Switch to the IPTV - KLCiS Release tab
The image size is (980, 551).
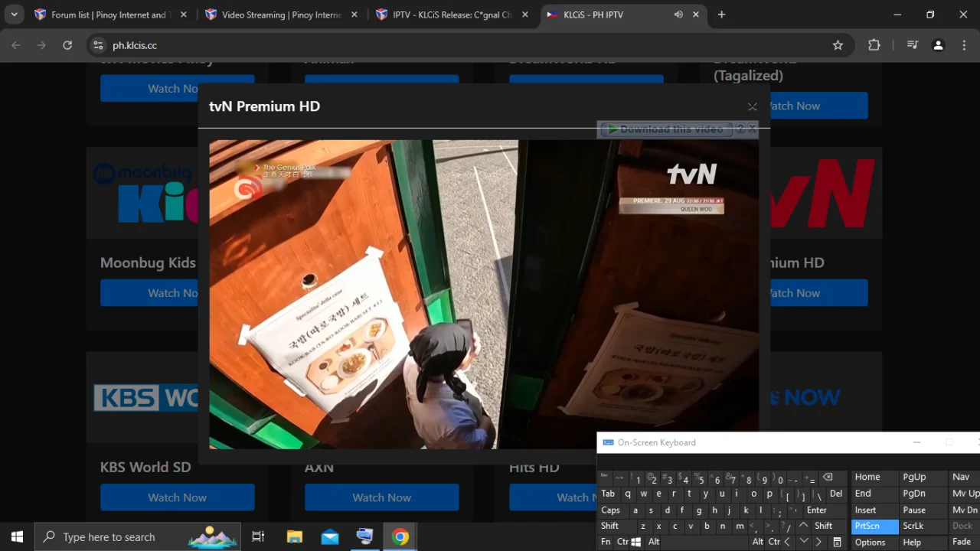click(452, 15)
